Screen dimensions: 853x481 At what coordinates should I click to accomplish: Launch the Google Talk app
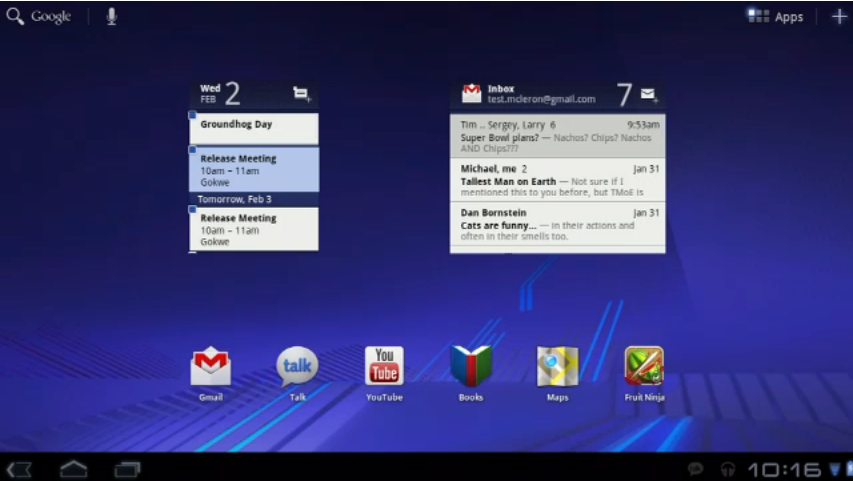point(297,367)
